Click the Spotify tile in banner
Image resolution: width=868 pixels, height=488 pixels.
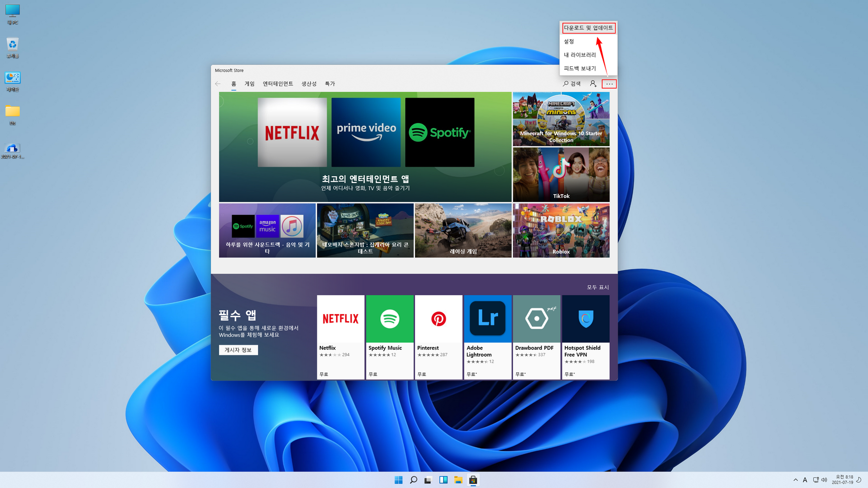440,133
